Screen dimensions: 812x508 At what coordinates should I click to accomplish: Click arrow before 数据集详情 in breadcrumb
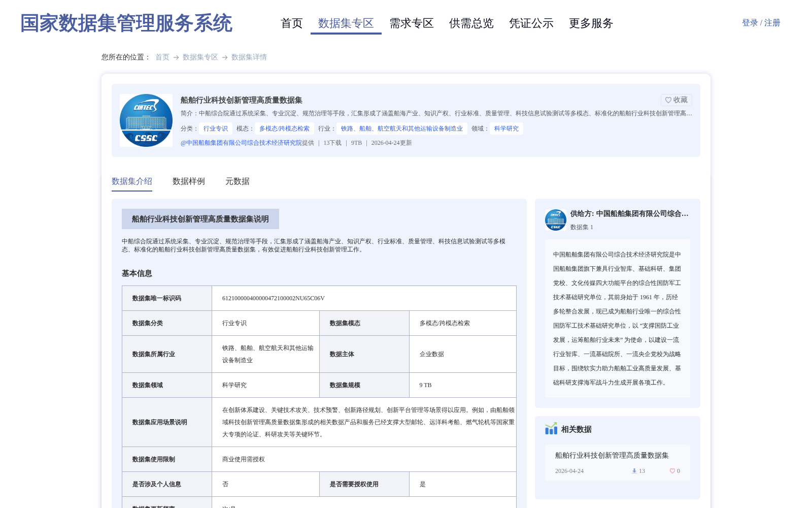tap(225, 57)
